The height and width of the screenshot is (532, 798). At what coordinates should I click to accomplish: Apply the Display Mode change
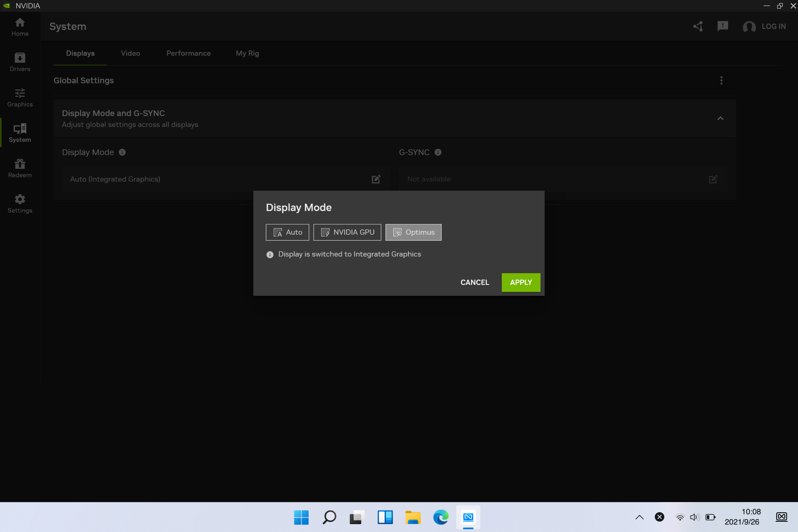[521, 282]
